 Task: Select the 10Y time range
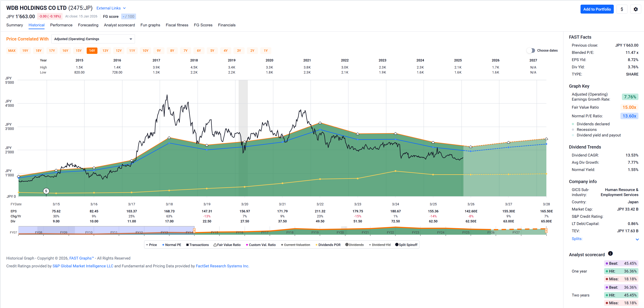click(x=146, y=51)
